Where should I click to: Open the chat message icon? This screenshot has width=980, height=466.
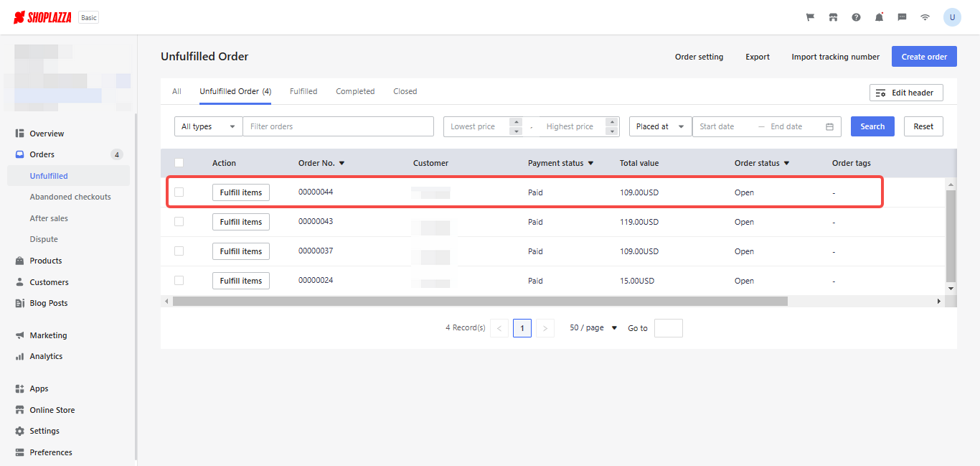click(x=902, y=17)
